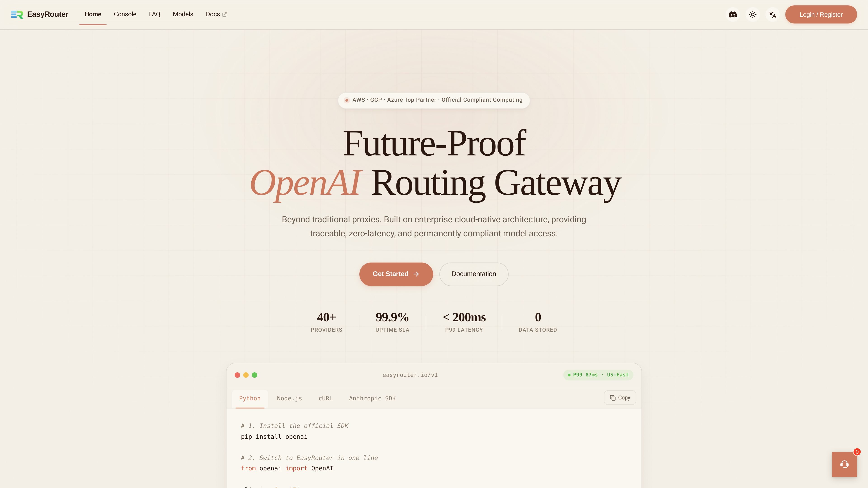This screenshot has height=488, width=868.
Task: Toggle the light/dark theme sun icon
Action: (x=752, y=14)
